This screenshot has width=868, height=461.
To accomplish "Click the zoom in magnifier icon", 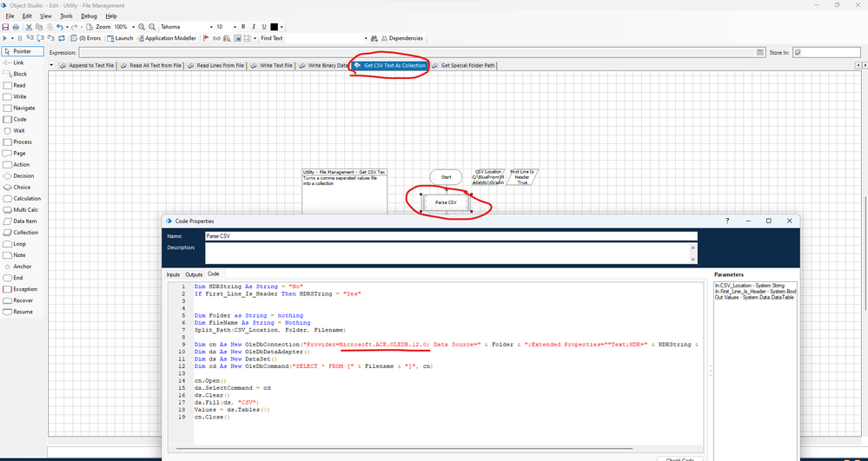I will tap(141, 27).
